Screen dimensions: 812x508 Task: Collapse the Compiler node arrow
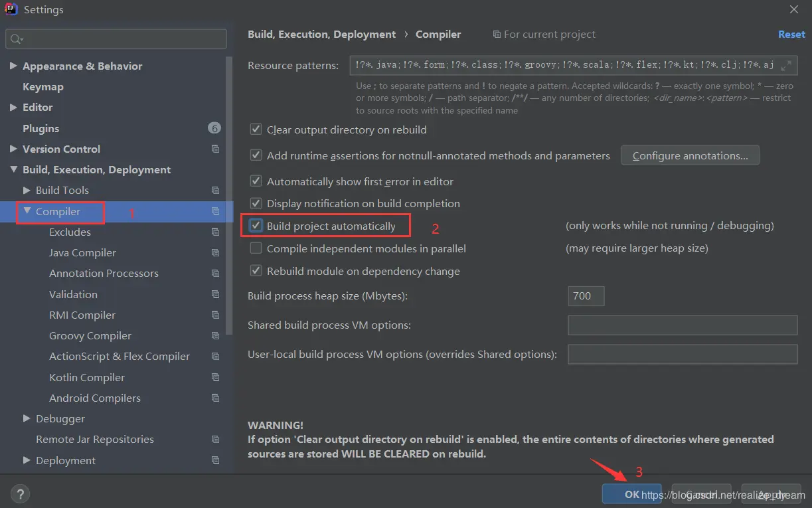pos(27,211)
